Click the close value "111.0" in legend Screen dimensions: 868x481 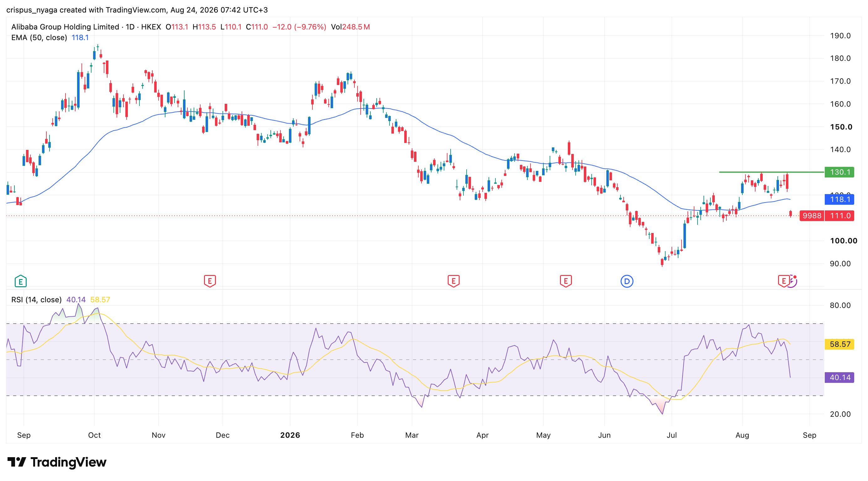(259, 27)
